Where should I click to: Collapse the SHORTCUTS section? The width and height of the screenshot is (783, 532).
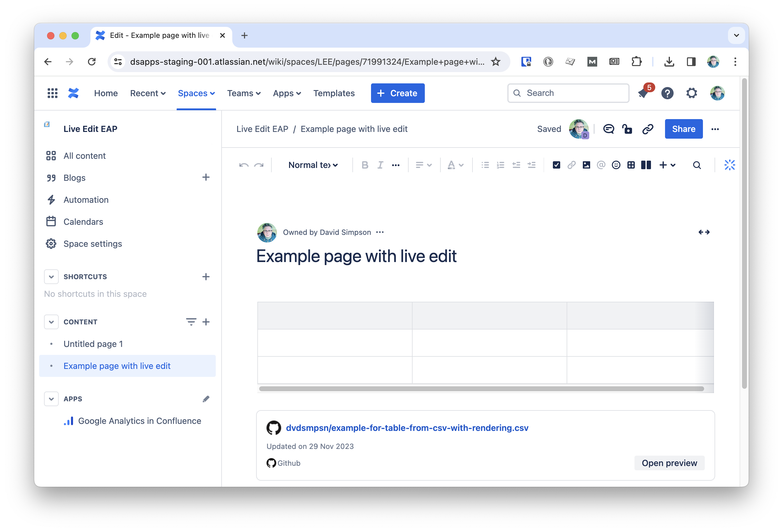coord(51,277)
